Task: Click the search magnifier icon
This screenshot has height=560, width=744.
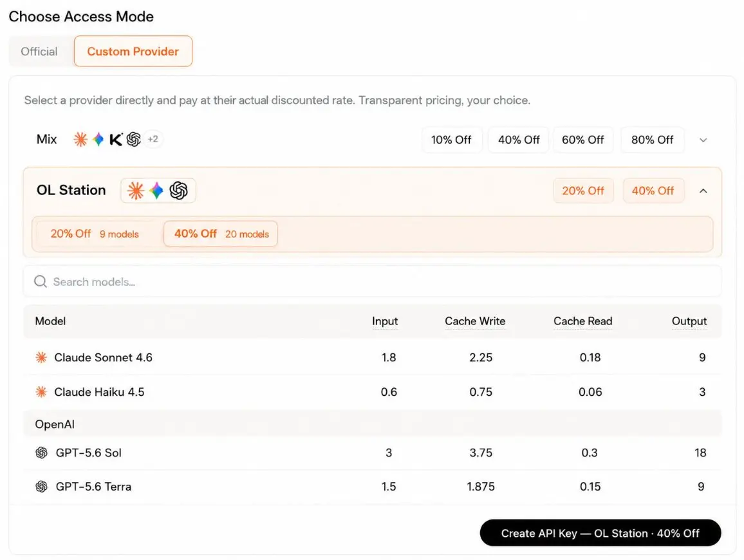Action: click(x=41, y=281)
